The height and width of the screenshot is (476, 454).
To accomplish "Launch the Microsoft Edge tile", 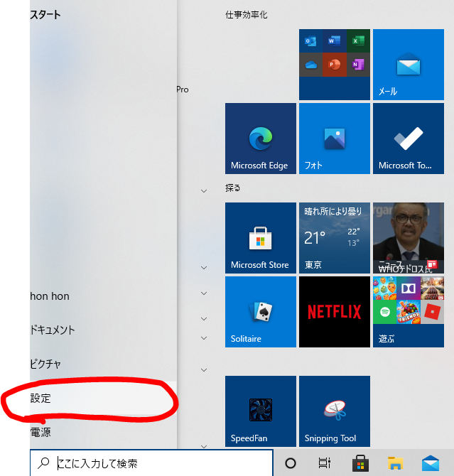I will tap(261, 139).
